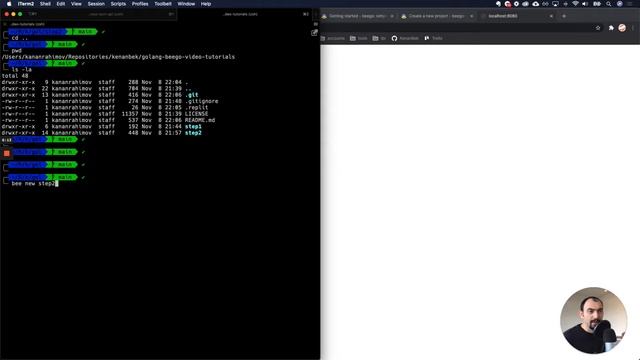This screenshot has width=640, height=360.
Task: Click the 'total 48' output line
Action: 15,76
